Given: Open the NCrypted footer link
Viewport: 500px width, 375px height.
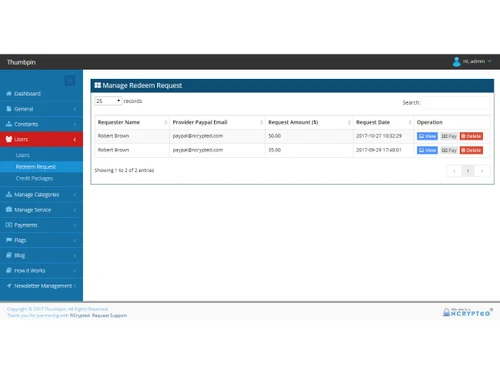Looking at the screenshot, I should coord(80,315).
